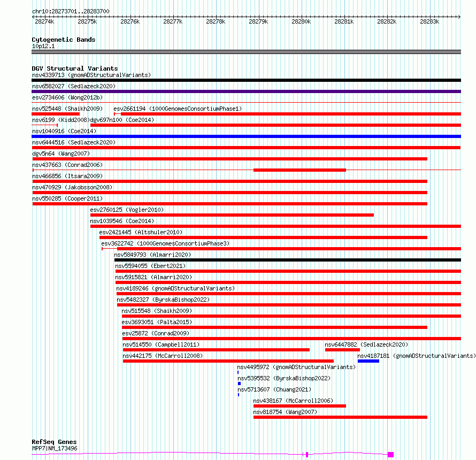Select the nsv6582027 Sedlazeck2020 variant label
This screenshot has width=476, height=460.
74,86
